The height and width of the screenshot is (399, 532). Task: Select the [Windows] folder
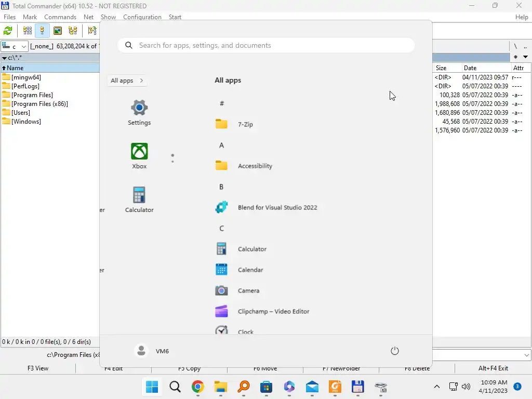pos(26,122)
